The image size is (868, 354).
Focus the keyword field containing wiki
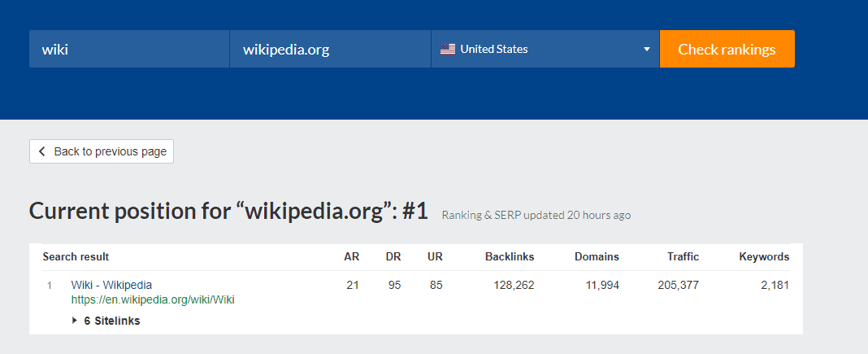tap(129, 49)
